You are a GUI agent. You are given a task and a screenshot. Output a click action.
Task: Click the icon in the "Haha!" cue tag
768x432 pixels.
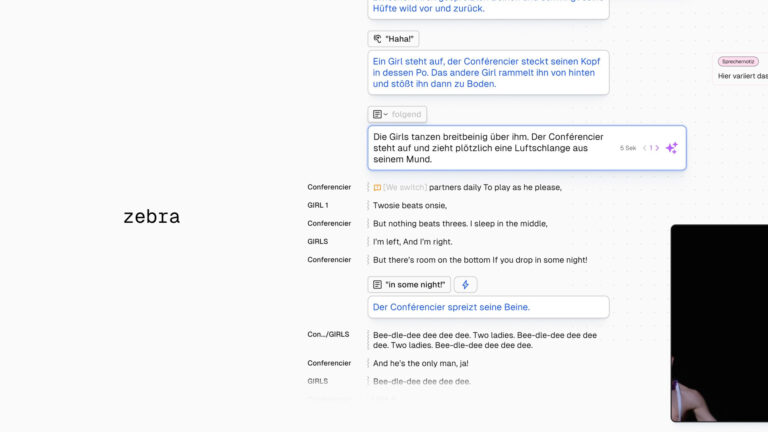[x=378, y=39]
